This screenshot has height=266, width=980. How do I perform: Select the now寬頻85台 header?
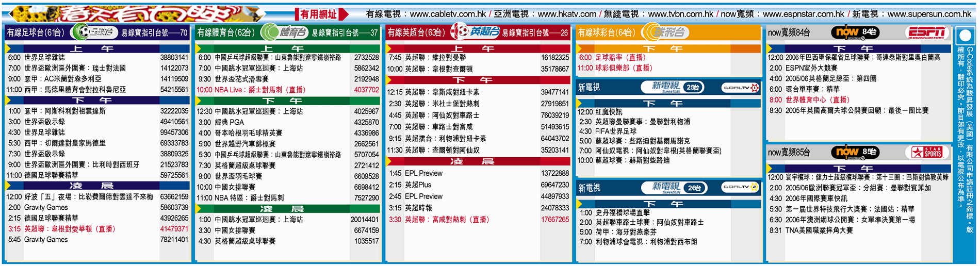pyautogui.click(x=789, y=152)
